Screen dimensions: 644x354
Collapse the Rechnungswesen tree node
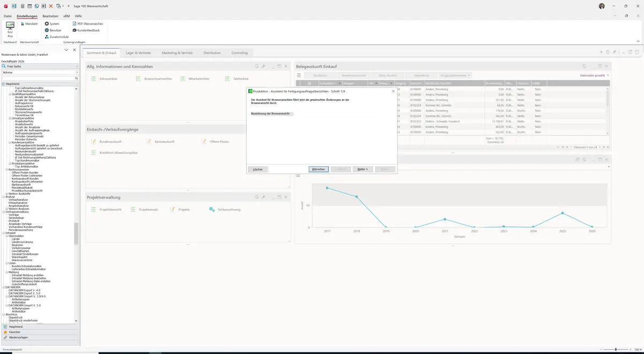6,169
